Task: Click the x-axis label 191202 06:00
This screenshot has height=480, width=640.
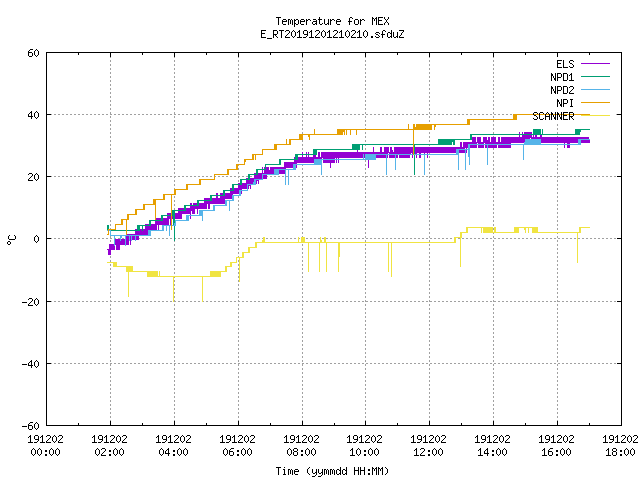Action: click(238, 445)
